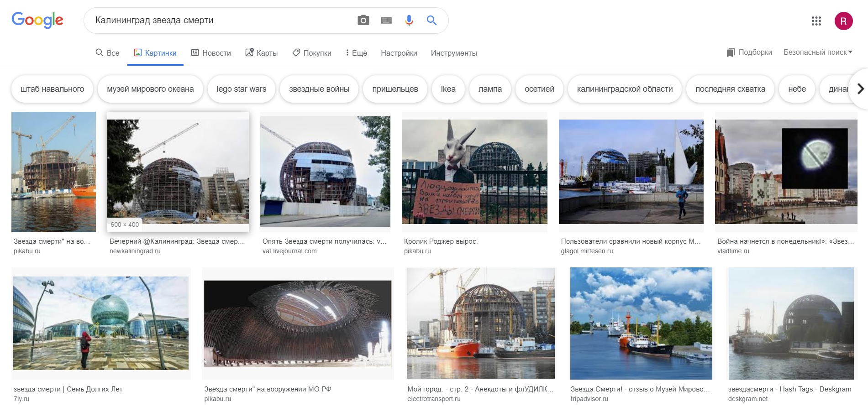Switch to the Все tab
Viewport: 868px width, 412px height.
(107, 53)
